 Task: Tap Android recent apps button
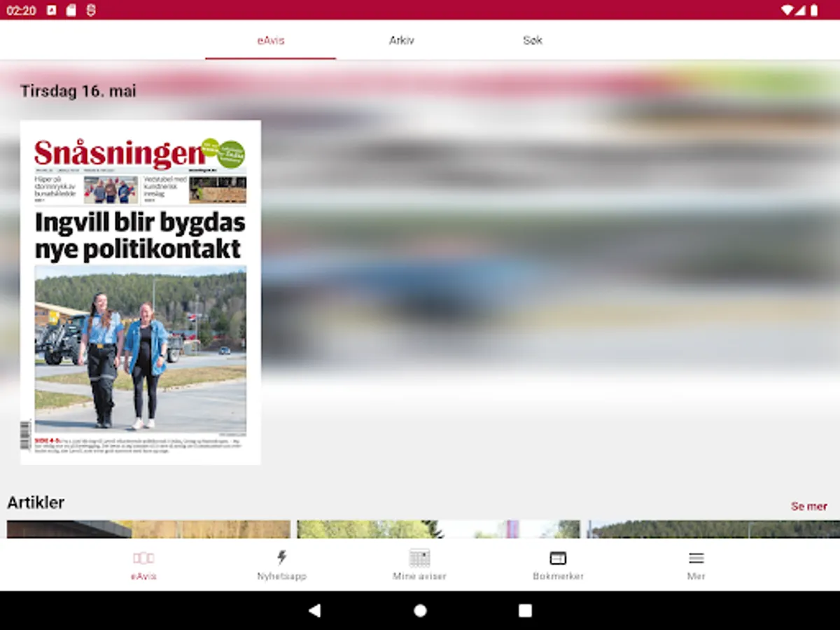click(x=525, y=610)
